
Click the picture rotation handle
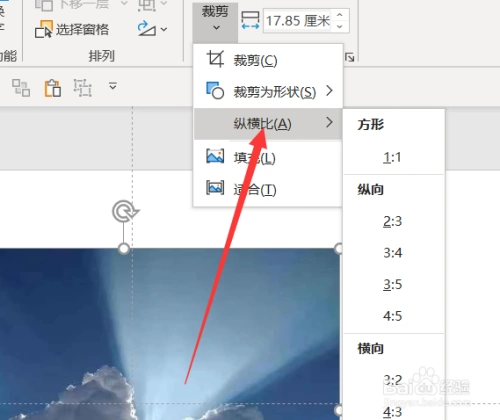coord(125,211)
